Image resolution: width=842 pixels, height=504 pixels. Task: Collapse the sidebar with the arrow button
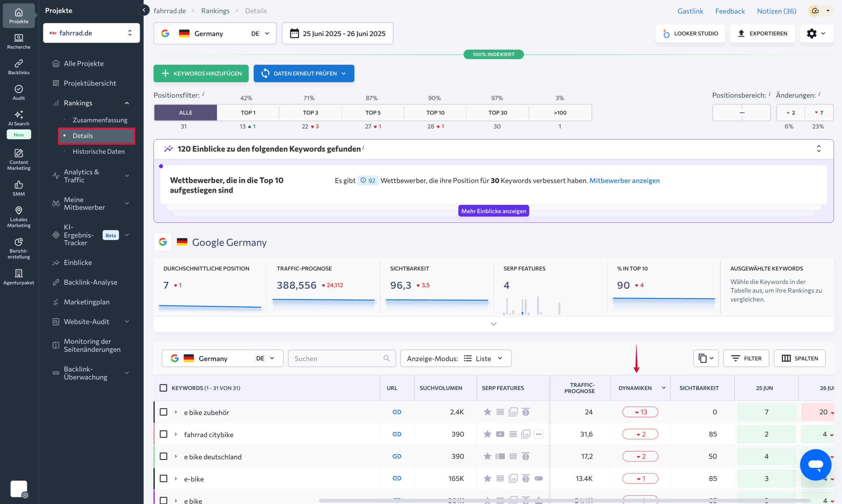point(144,10)
